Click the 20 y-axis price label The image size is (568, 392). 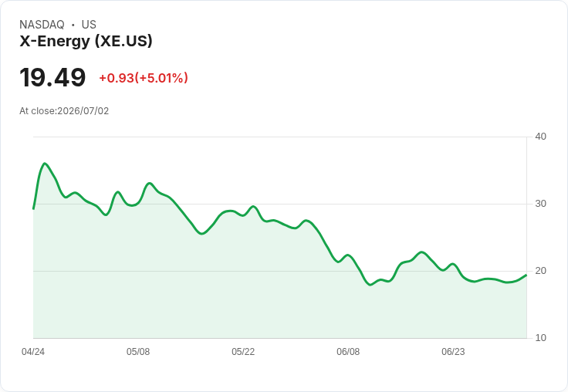click(540, 271)
